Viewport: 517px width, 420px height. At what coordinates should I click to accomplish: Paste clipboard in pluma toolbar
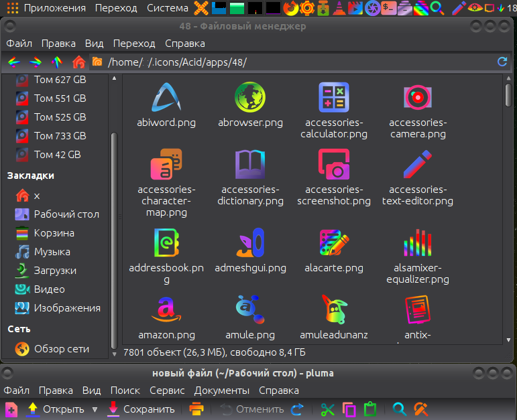tap(370, 409)
